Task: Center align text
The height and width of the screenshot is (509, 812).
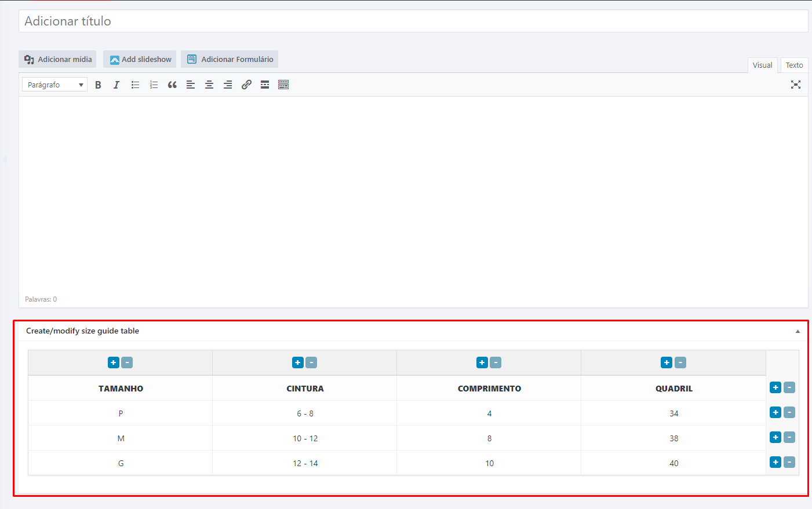Action: pyautogui.click(x=209, y=85)
